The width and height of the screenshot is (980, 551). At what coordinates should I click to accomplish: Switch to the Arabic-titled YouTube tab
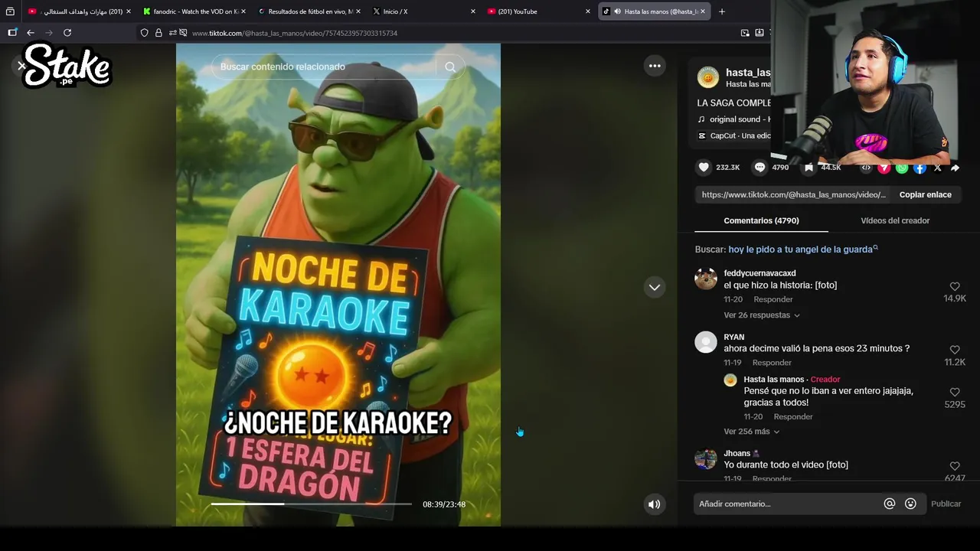pyautogui.click(x=80, y=11)
